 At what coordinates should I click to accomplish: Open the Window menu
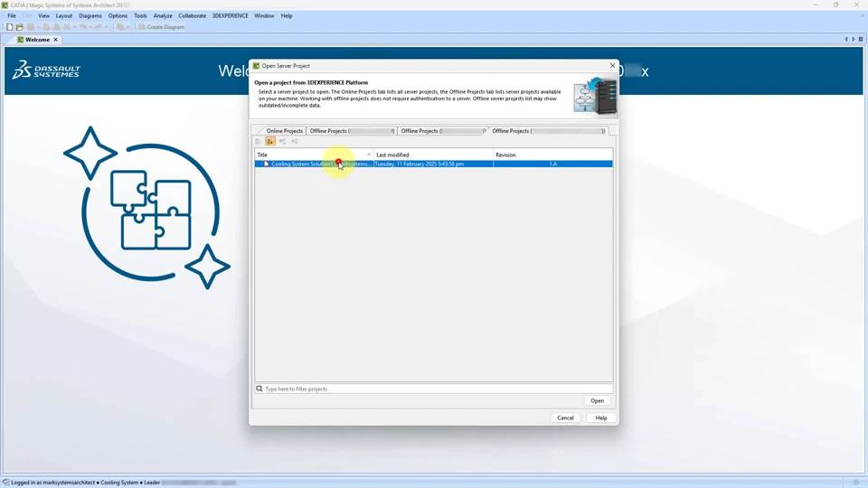tap(264, 15)
